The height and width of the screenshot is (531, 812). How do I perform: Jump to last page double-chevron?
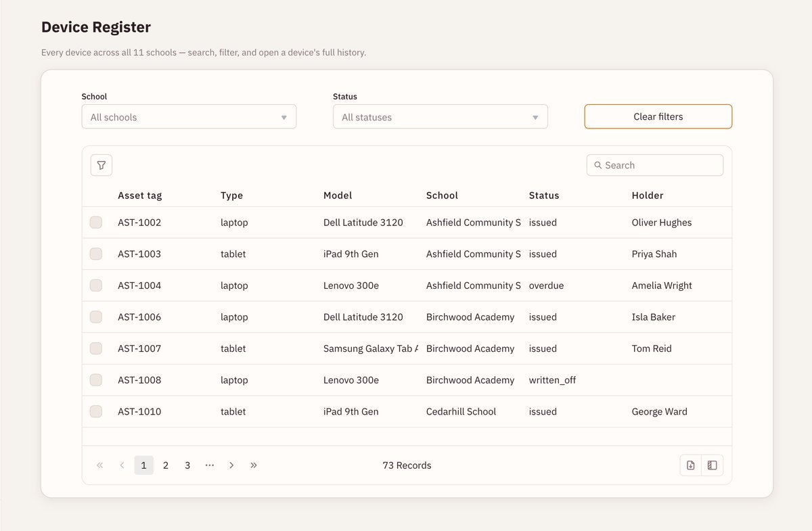254,465
